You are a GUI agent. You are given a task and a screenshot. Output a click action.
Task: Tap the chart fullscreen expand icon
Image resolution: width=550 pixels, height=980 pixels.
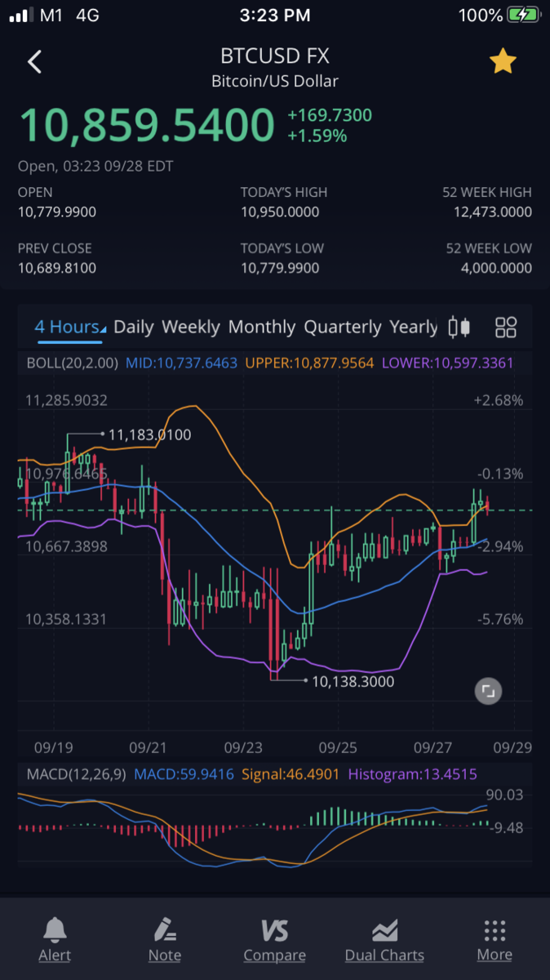coord(488,692)
